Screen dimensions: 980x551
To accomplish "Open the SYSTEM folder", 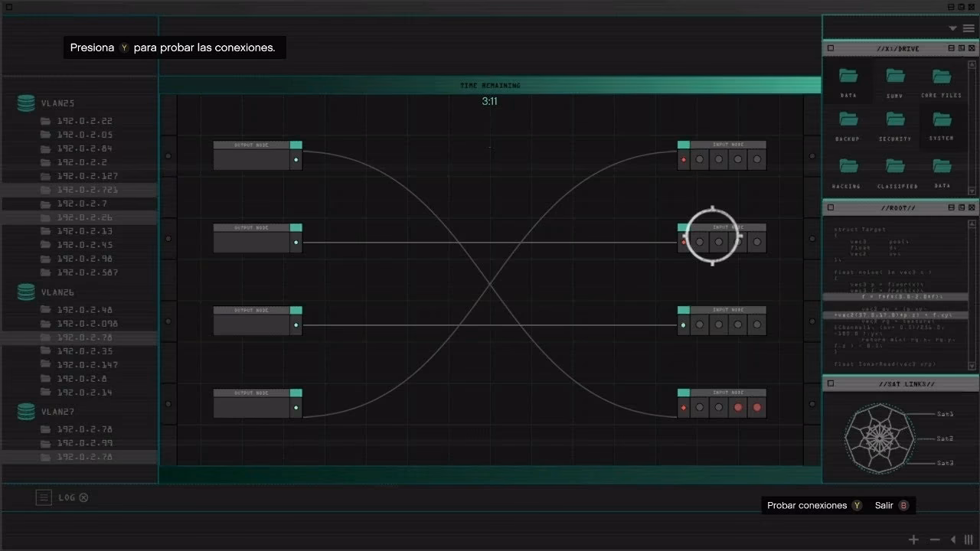I will [x=942, y=126].
